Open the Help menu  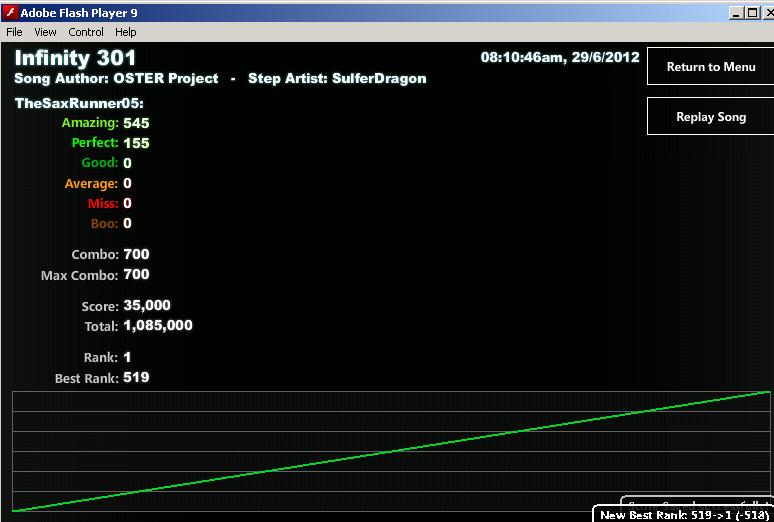coord(125,32)
